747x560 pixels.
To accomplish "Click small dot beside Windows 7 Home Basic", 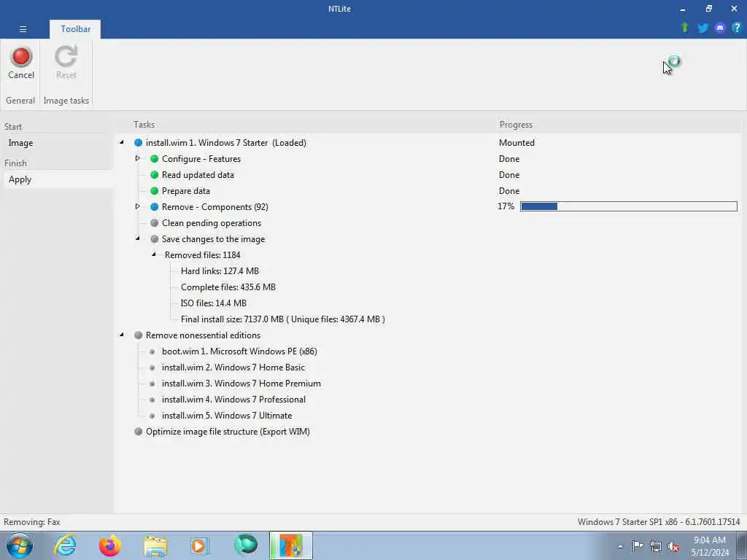I will click(x=152, y=367).
